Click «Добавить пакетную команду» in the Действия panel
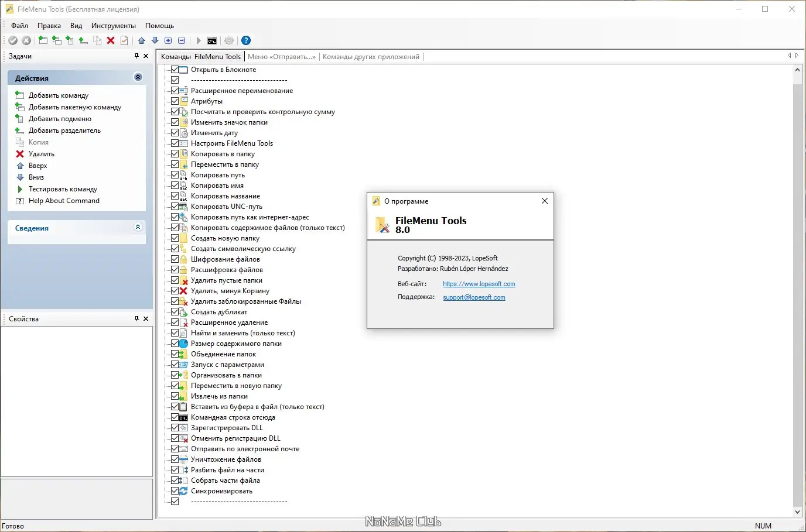This screenshot has height=532, width=806. coord(75,107)
